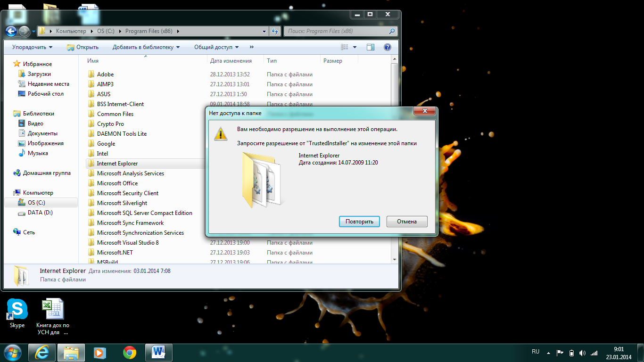Screen dimensions: 644x362
Task: Select the AIMP3 folder icon
Action: click(91, 84)
